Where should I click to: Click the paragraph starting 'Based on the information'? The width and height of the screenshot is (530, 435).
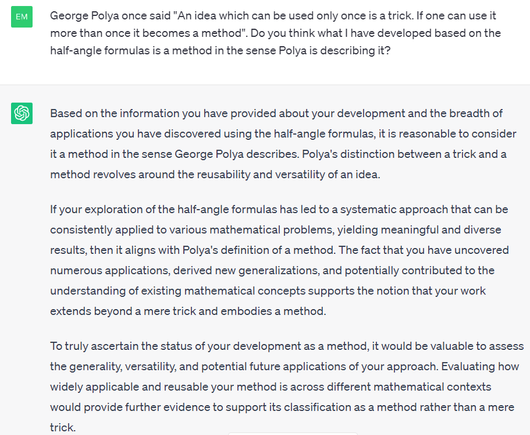(283, 144)
